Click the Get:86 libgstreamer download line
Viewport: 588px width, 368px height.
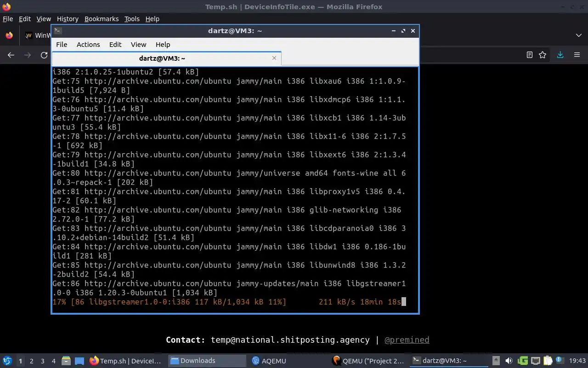coord(229,288)
